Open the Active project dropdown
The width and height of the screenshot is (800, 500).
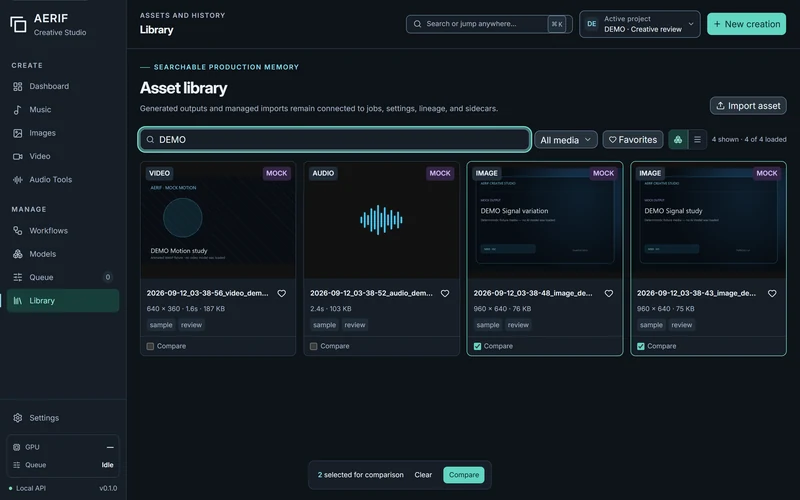tap(640, 24)
